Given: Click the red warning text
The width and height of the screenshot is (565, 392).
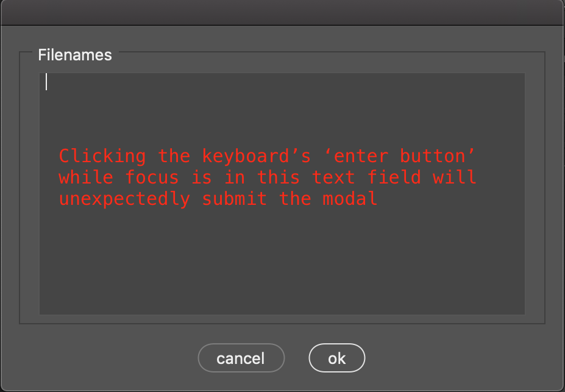Looking at the screenshot, I should tap(267, 177).
